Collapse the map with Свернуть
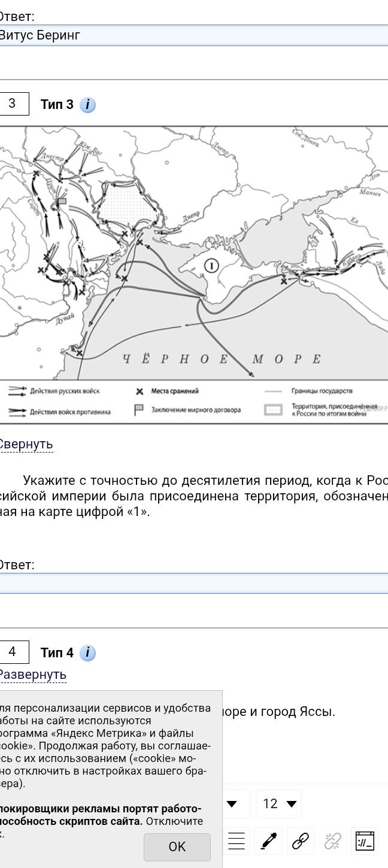The height and width of the screenshot is (868, 388). coord(26,444)
